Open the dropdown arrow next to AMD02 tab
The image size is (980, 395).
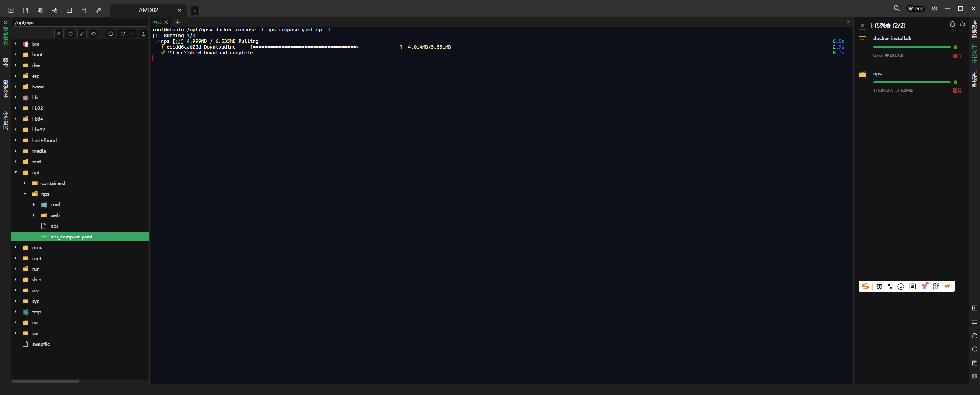tap(195, 10)
